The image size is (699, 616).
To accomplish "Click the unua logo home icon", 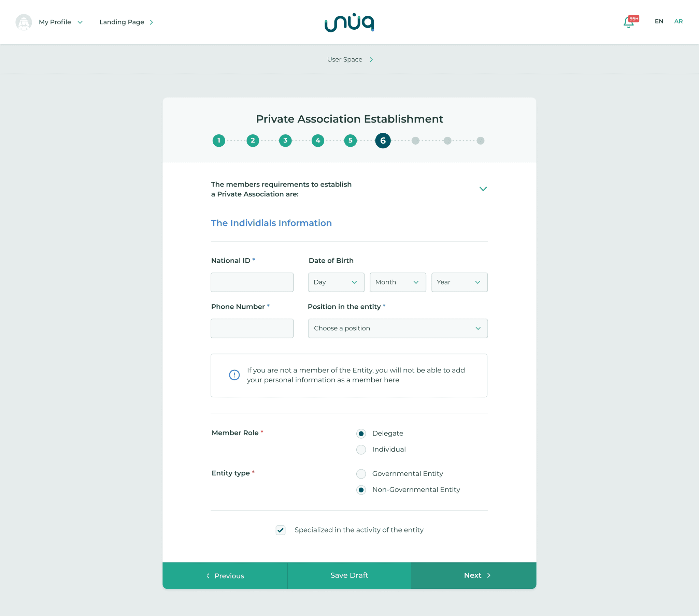I will point(349,22).
